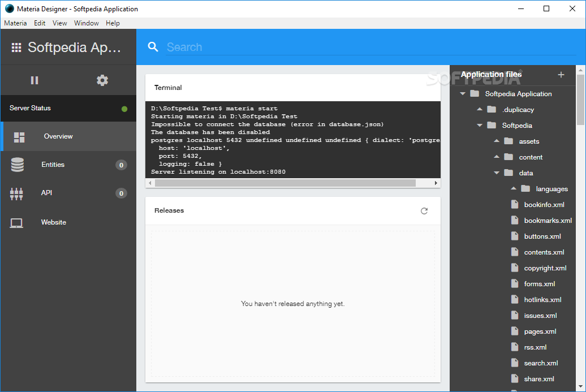
Task: Click the contents.xml file icon
Action: pos(515,252)
